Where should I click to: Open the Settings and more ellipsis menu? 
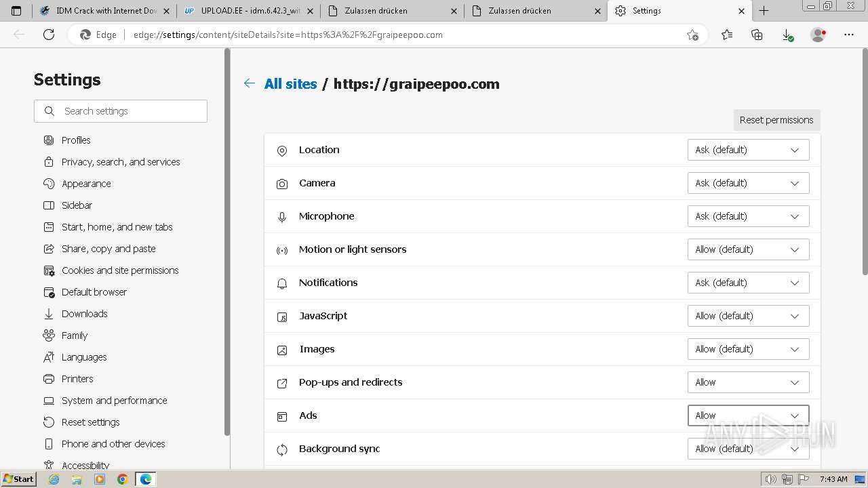point(849,35)
